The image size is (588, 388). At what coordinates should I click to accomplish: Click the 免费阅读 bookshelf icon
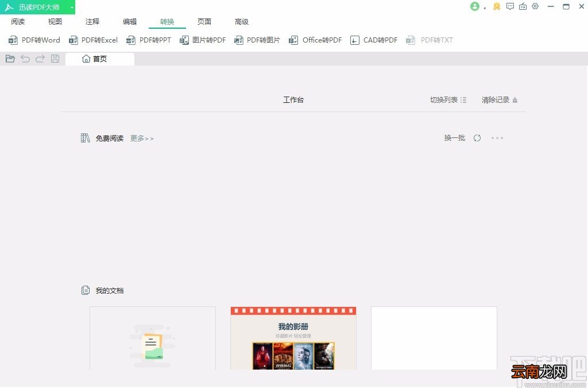click(86, 138)
